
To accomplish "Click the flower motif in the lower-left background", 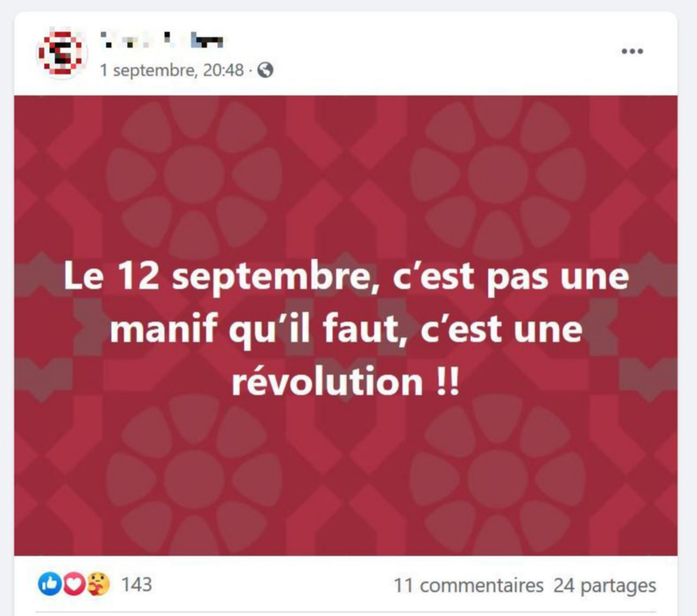I will pyautogui.click(x=194, y=477).
